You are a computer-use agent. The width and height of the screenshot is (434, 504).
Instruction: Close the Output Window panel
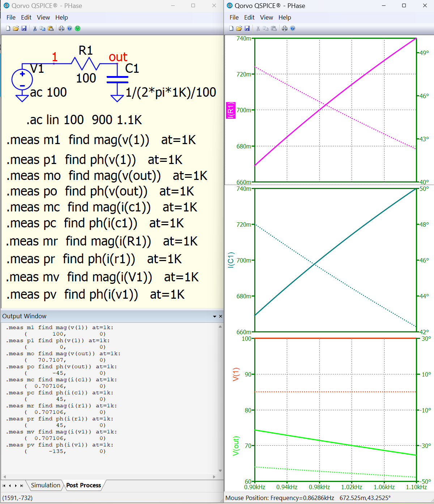coord(221,316)
